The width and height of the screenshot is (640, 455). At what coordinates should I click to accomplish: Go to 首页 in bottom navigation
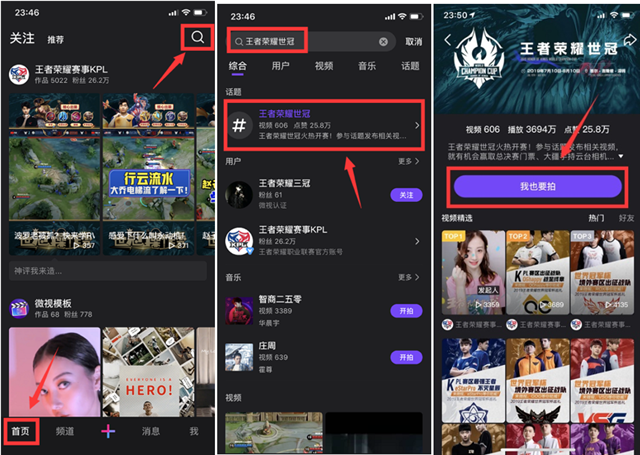pyautogui.click(x=20, y=431)
